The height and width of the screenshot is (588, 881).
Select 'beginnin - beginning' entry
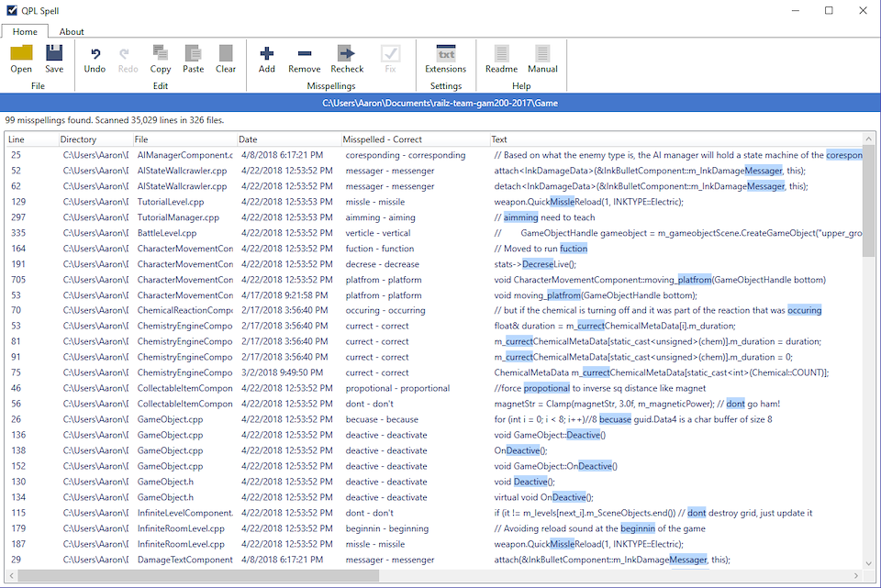[386, 528]
